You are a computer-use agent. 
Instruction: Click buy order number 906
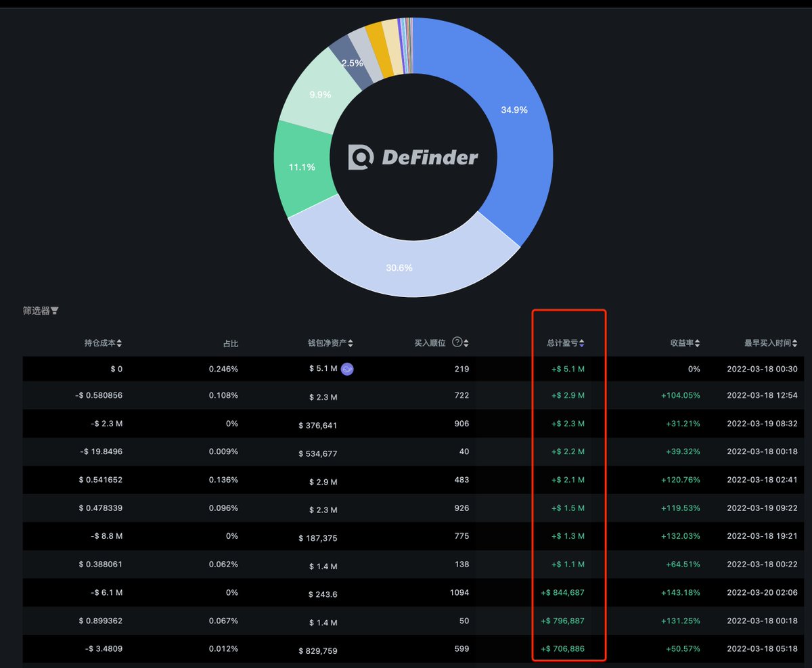click(462, 424)
